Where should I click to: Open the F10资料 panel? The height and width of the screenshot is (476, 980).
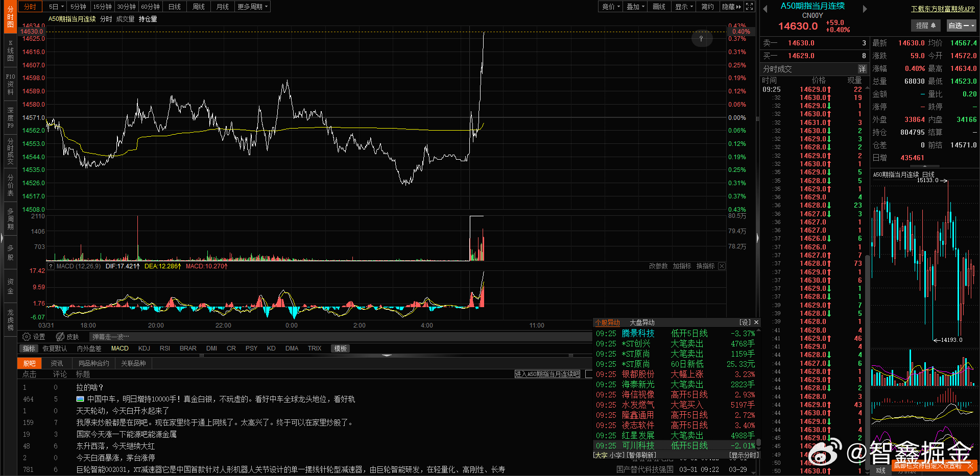[9, 83]
